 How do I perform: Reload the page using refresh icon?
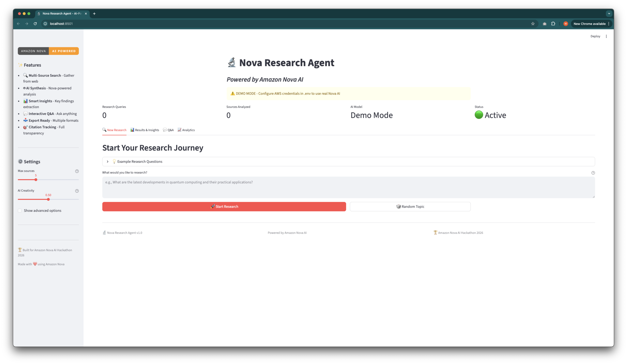pos(35,24)
